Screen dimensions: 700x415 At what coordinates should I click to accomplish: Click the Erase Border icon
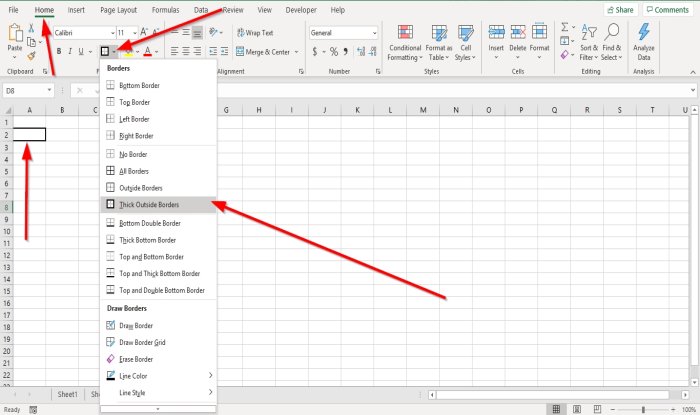point(110,359)
